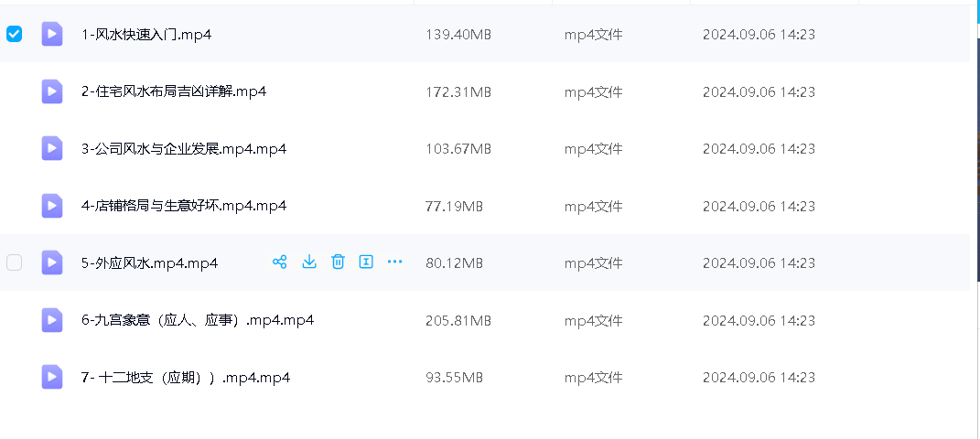Click the file name 7- 十二地支（应期）
This screenshot has height=439, width=980.
pyautogui.click(x=185, y=377)
